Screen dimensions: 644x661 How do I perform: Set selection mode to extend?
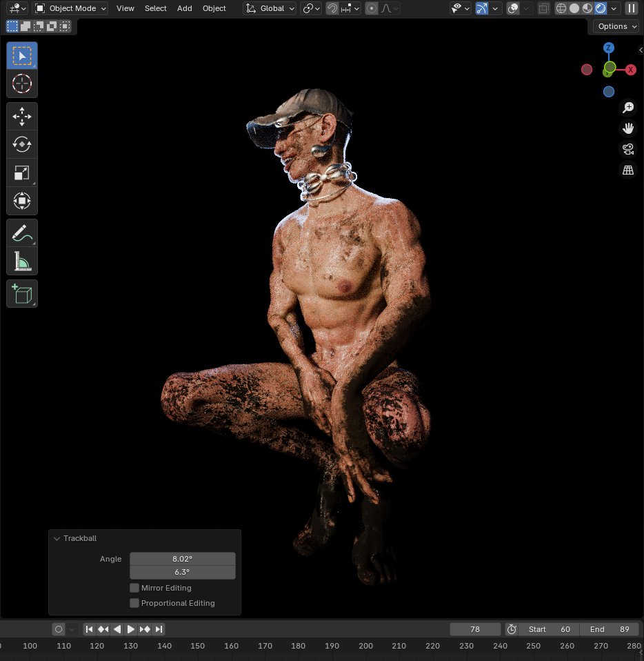(26, 26)
